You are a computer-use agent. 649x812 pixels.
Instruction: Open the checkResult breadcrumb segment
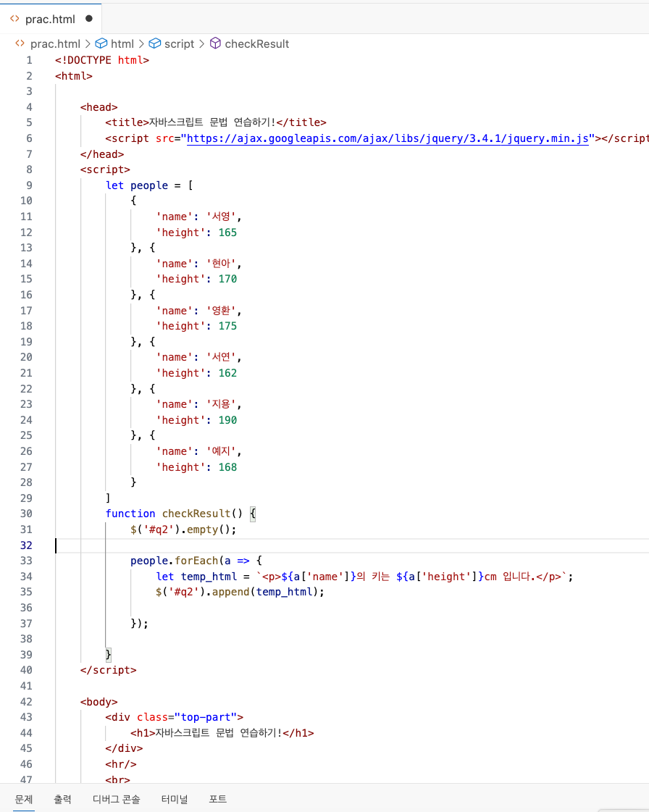[x=257, y=44]
